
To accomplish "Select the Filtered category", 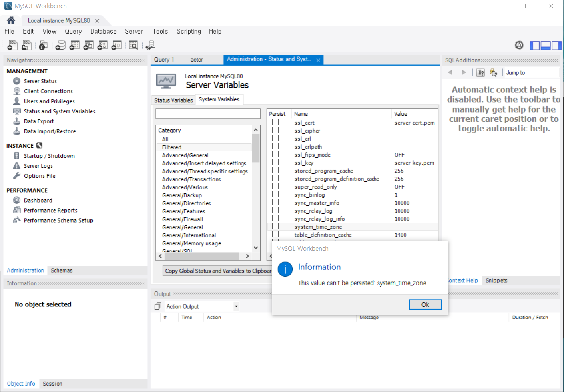I will click(204, 147).
